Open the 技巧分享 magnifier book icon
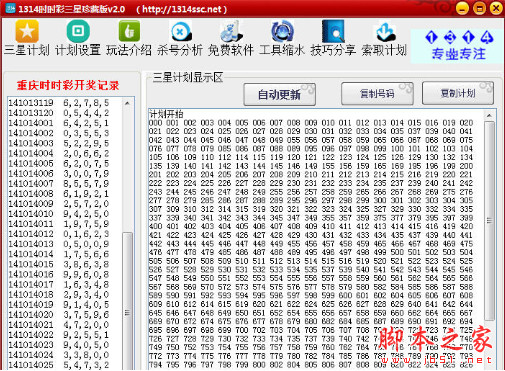This screenshot has width=505, height=371. click(x=333, y=31)
